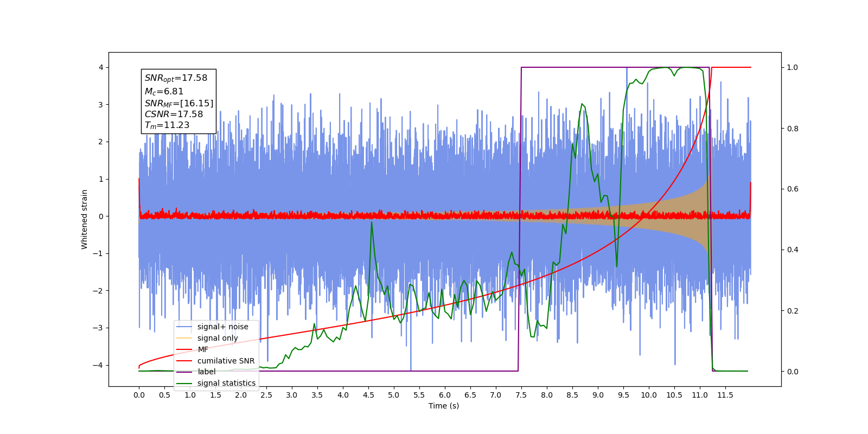The image size is (868, 434).
Task: Click the x-axis tick label 11.5
Action: [x=725, y=395]
